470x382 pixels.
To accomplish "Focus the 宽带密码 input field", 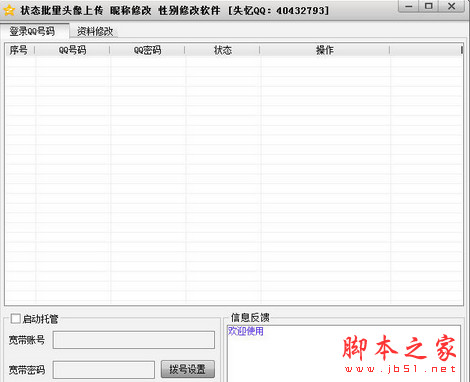I will [x=104, y=370].
